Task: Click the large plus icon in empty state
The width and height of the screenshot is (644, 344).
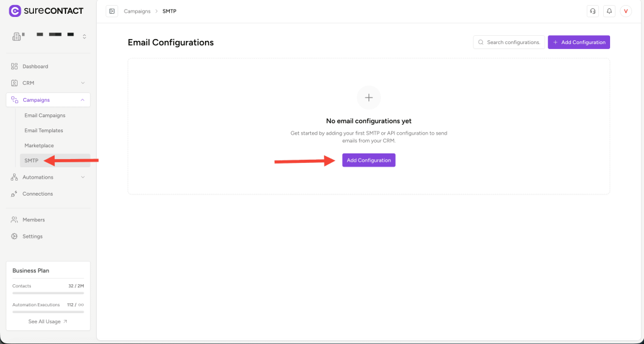Action: [x=369, y=97]
